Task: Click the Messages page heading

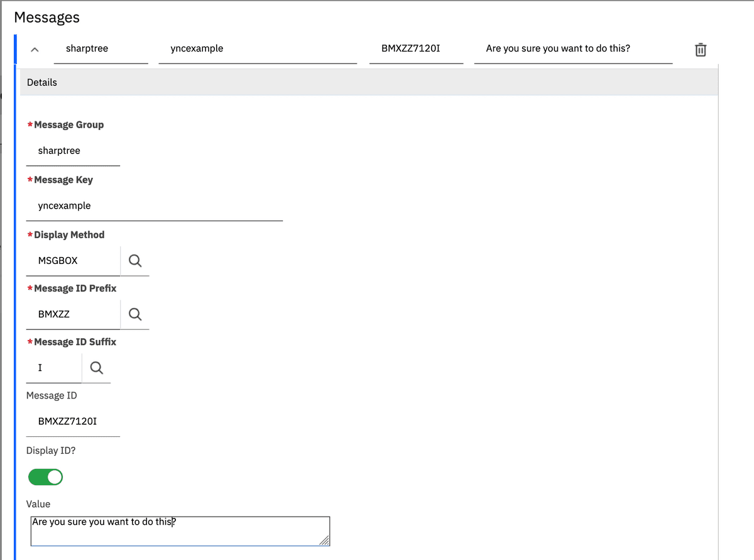Action: (x=46, y=17)
